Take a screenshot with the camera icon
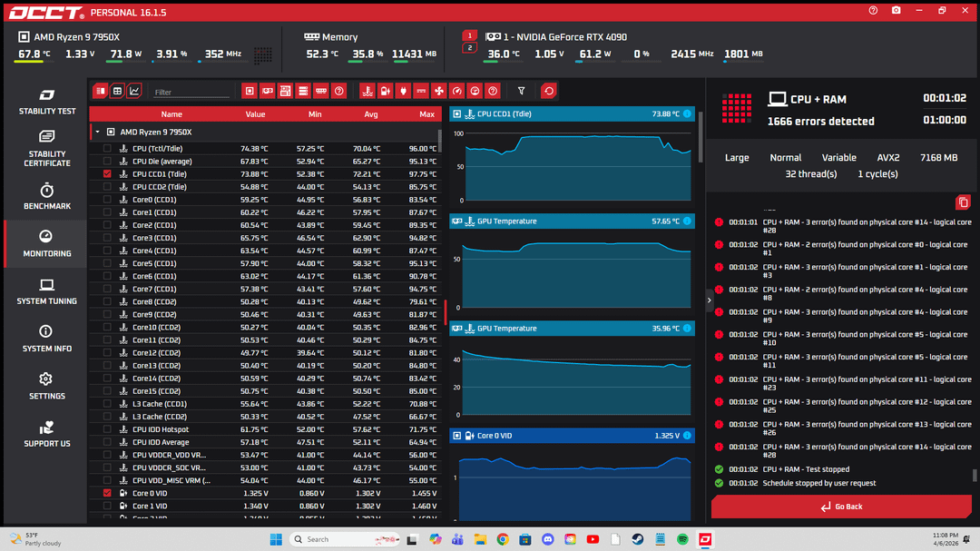The height and width of the screenshot is (551, 980). tap(897, 11)
